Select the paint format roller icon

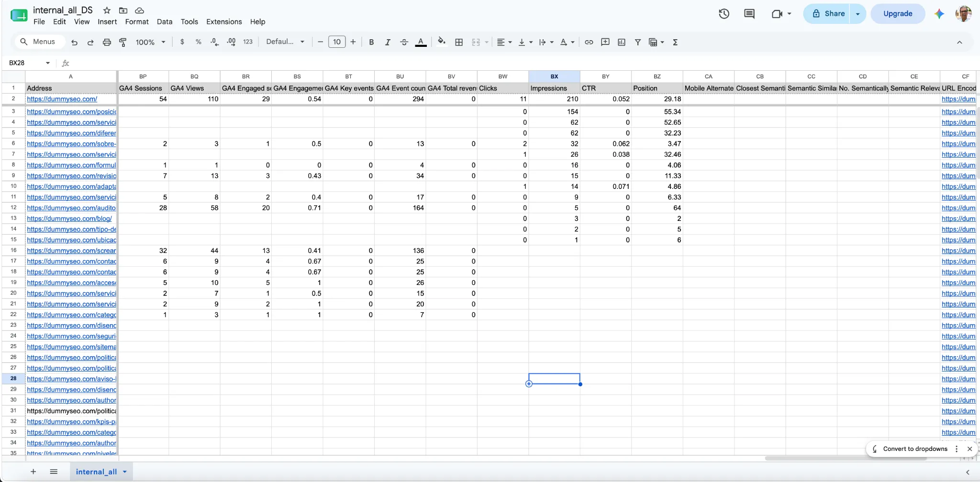(x=123, y=42)
